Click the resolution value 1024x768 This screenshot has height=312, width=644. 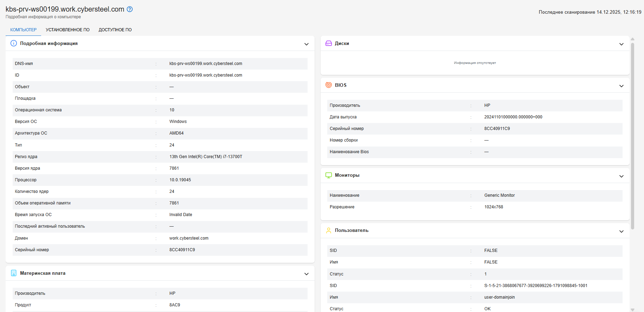click(494, 207)
